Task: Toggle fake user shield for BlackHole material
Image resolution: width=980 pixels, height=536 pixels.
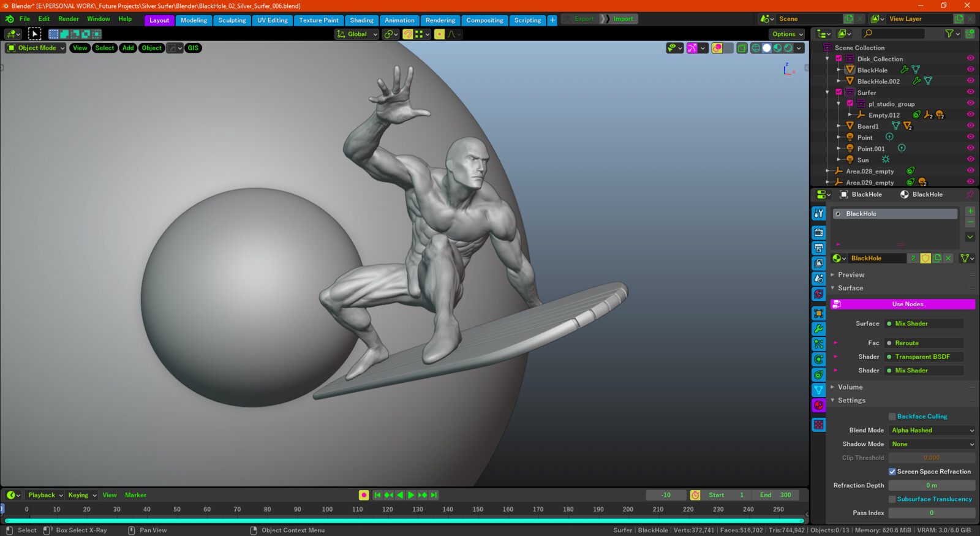Action: pos(925,259)
